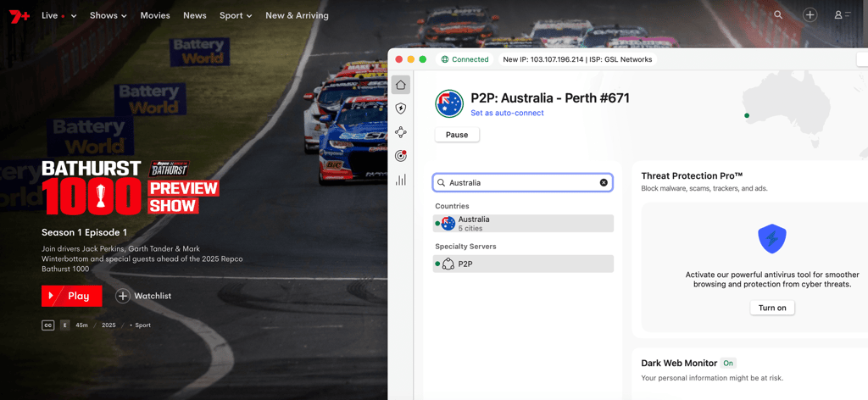
Task: Open the Movies section
Action: (x=155, y=15)
